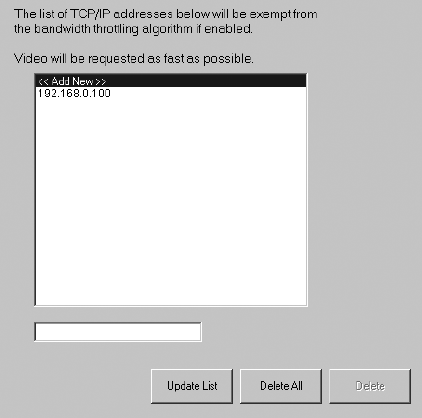Choose the highlighted Add New row
The width and height of the screenshot is (422, 418).
point(170,81)
